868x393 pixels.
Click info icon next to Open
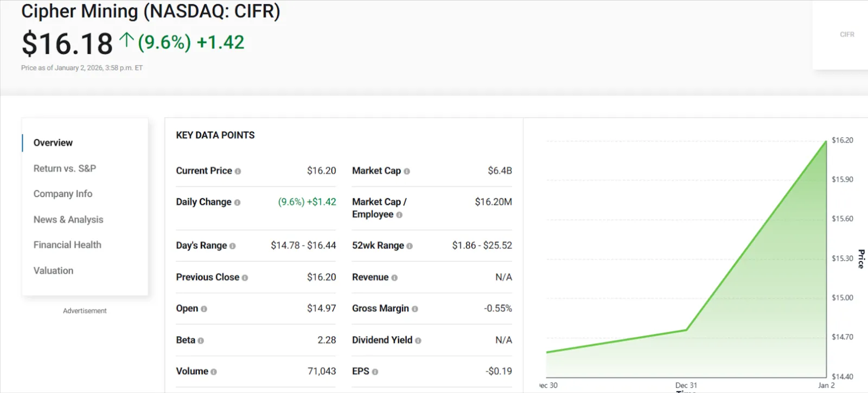pos(204,309)
